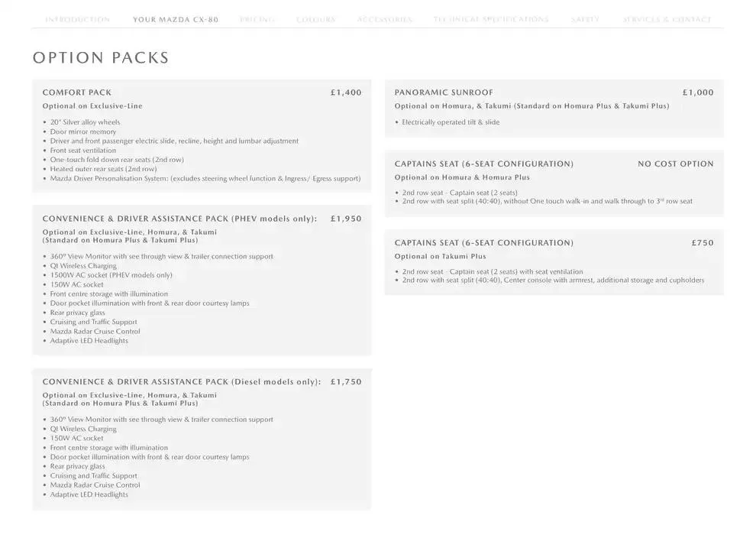Click the No Cost Option label

pyautogui.click(x=675, y=164)
